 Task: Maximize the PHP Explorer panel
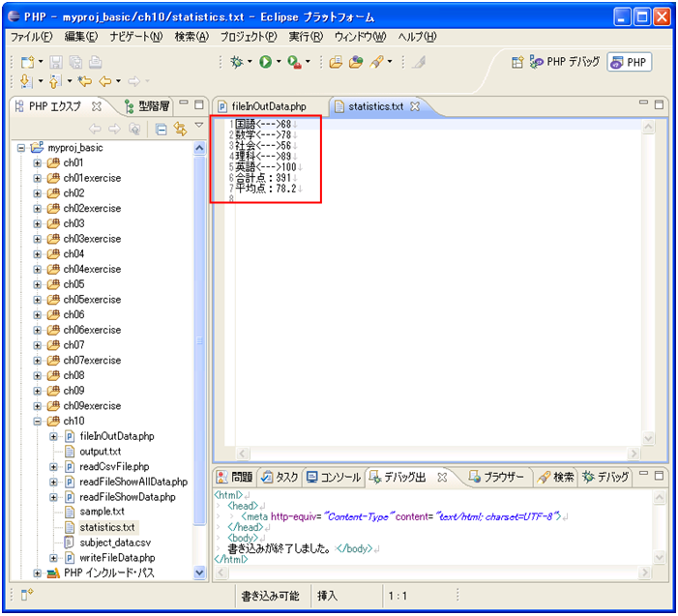point(200,104)
